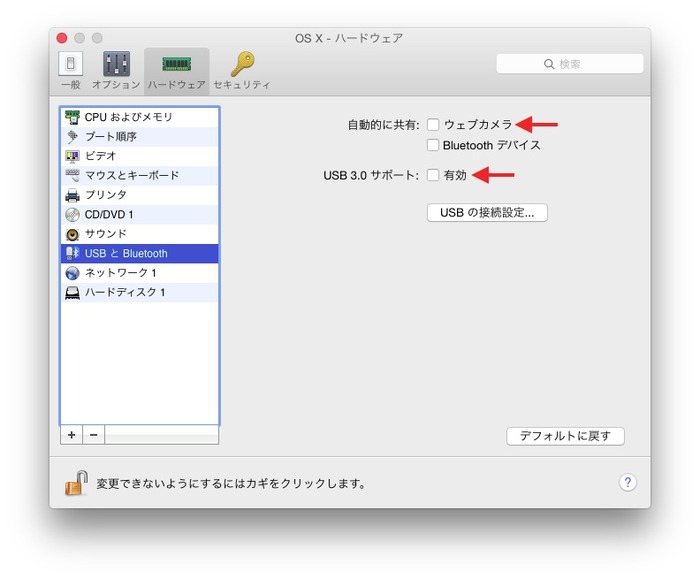Image resolution: width=700 pixels, height=579 pixels.
Task: Click the マウスとキーボード keyboard icon
Action: (x=72, y=175)
